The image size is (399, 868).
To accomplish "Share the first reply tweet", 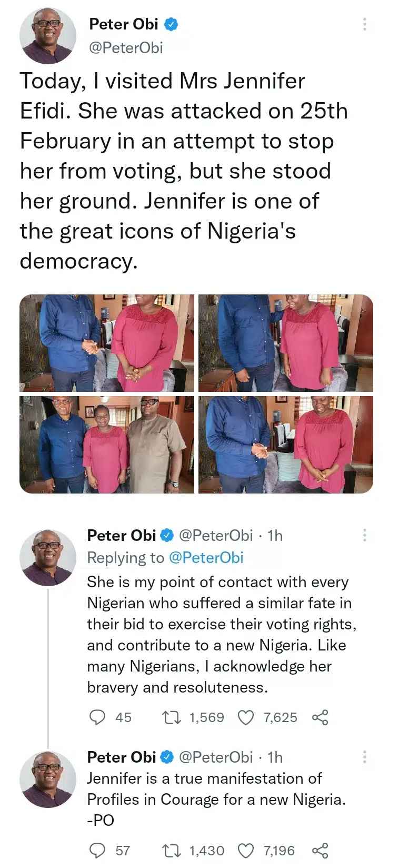I will tap(320, 717).
